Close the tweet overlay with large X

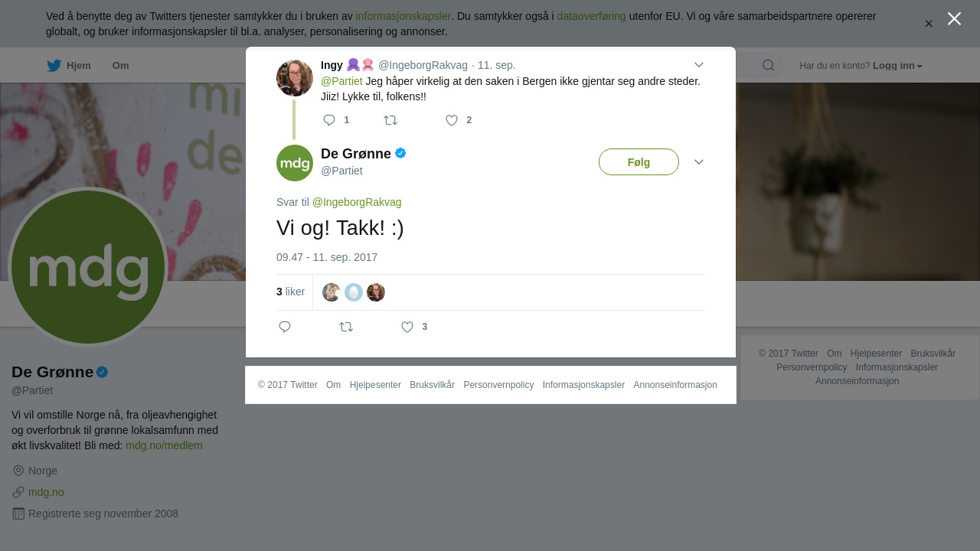pyautogui.click(x=954, y=18)
